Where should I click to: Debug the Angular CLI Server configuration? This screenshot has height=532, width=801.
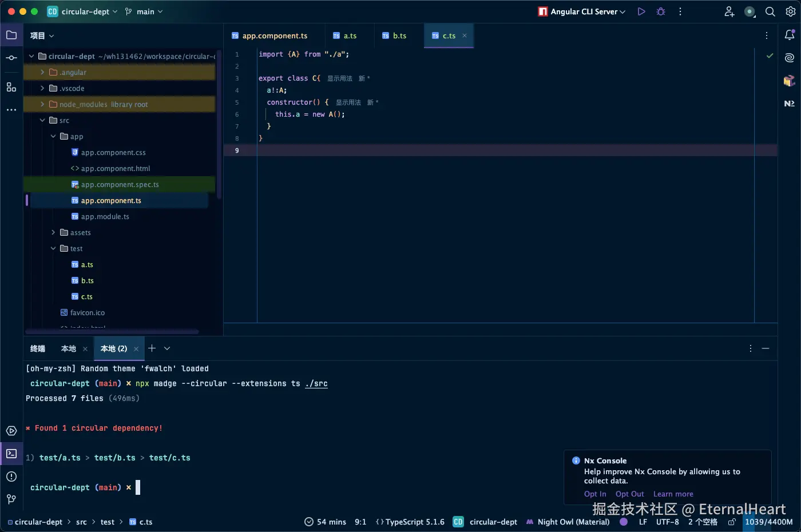coord(661,11)
